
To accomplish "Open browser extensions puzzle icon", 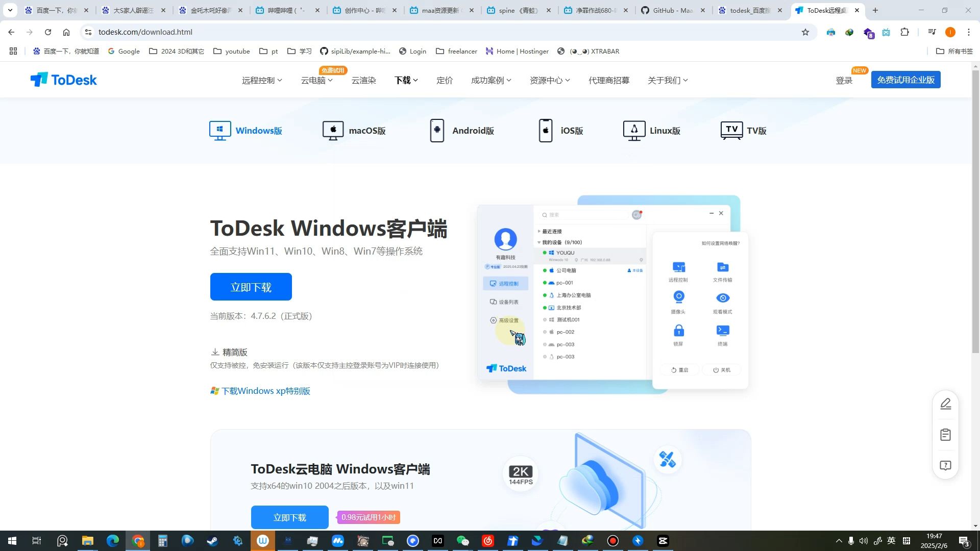I will click(x=904, y=32).
